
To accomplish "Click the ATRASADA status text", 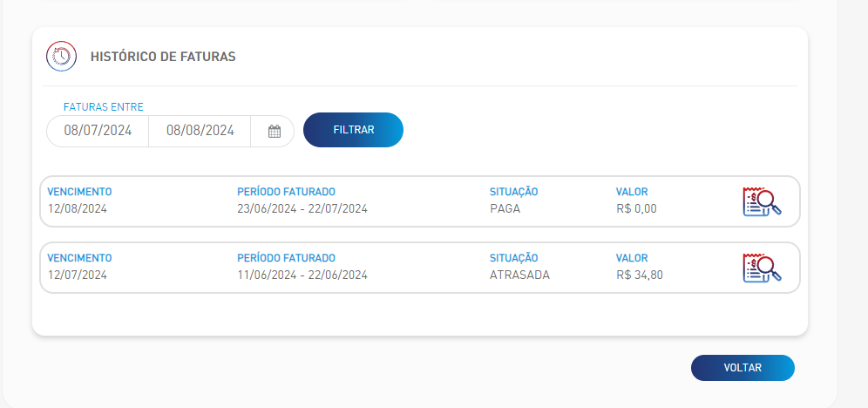I will click(x=519, y=275).
